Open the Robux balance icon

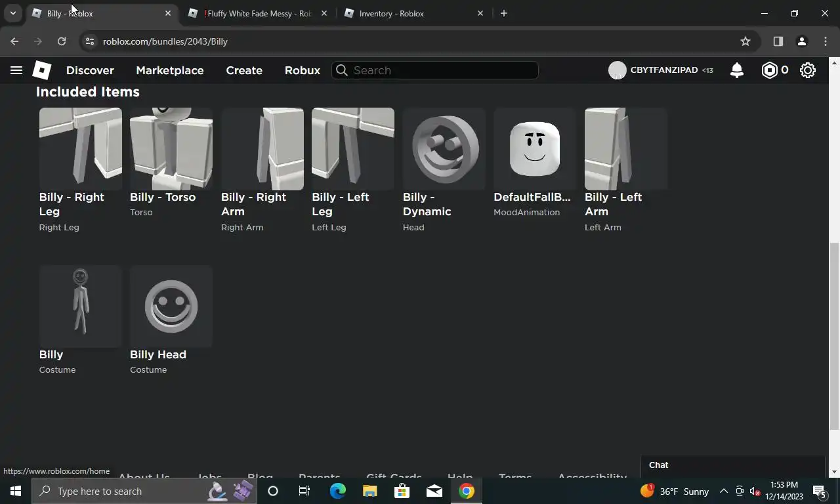coord(769,70)
